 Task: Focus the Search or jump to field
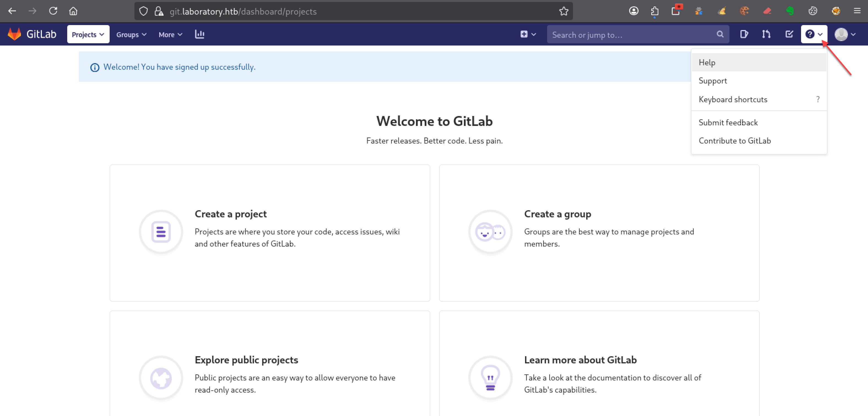[638, 34]
